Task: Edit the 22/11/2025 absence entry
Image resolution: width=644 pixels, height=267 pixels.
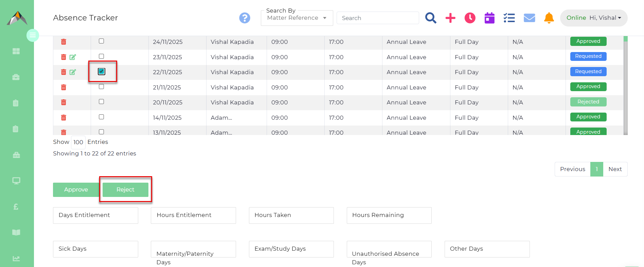Action: 73,72
